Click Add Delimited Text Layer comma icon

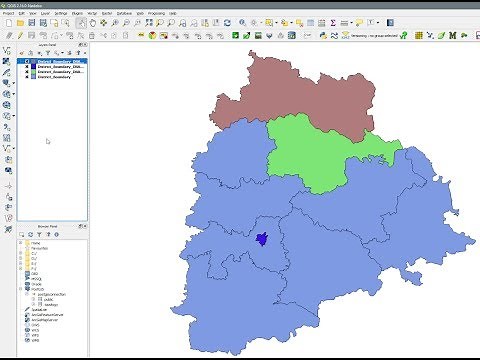[6, 127]
